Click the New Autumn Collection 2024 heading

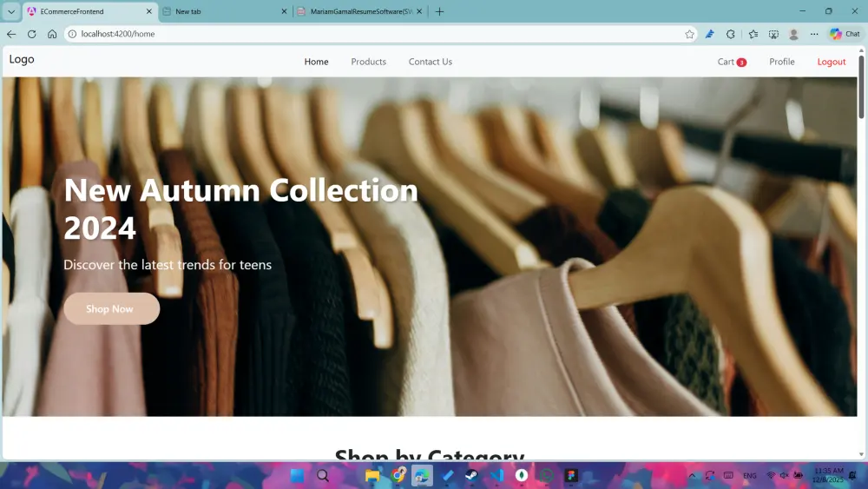[240, 208]
